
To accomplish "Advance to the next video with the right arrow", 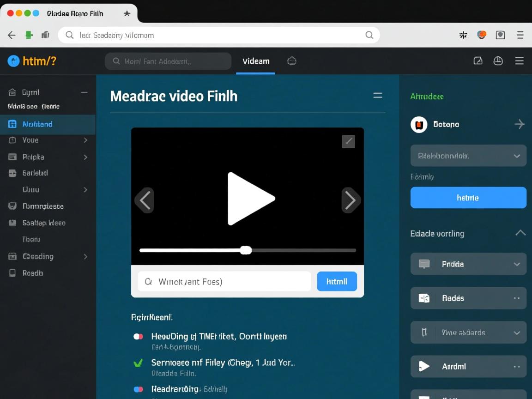I will pyautogui.click(x=350, y=200).
